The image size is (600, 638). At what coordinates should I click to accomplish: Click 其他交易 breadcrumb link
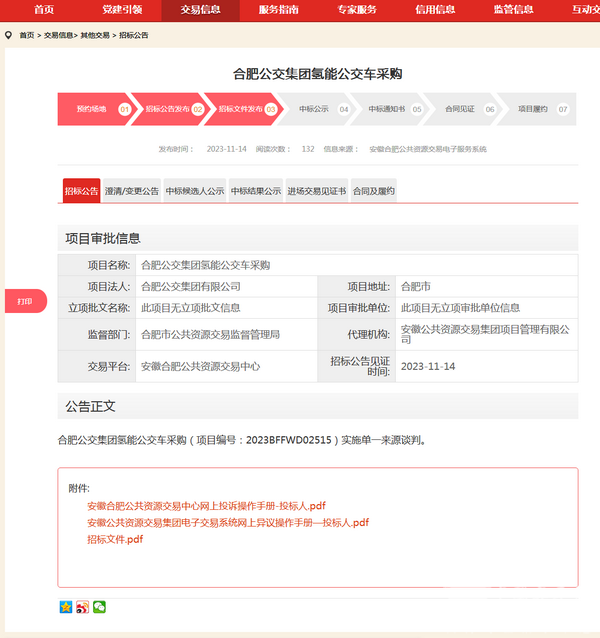[96, 35]
